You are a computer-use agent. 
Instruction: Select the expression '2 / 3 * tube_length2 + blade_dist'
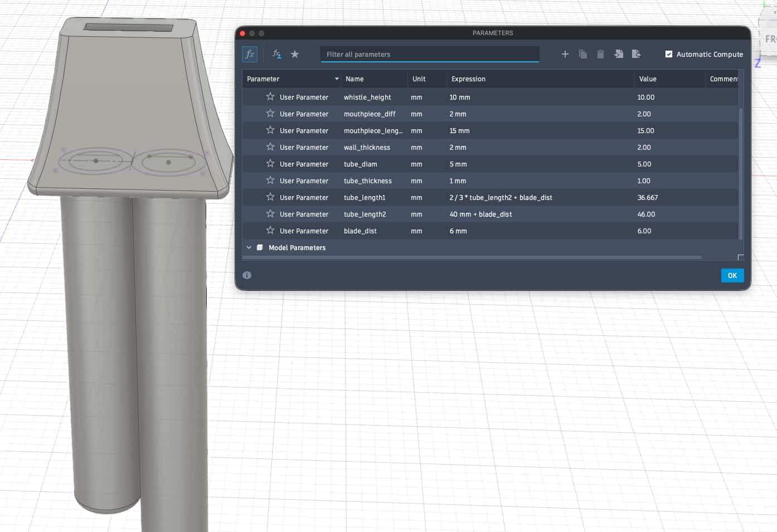501,198
